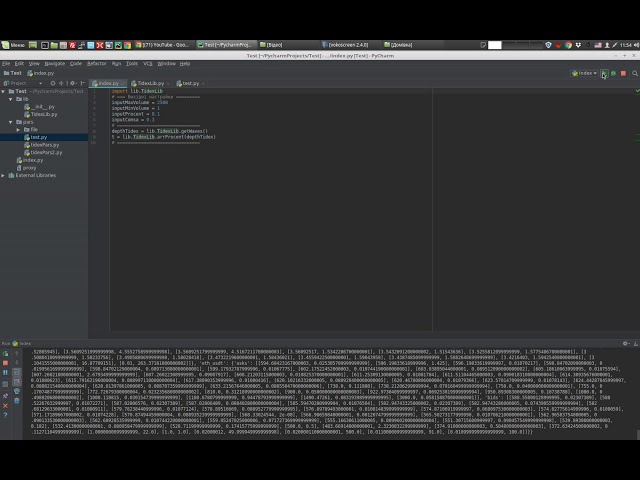Close the test.py editor tab
The image size is (640, 480).
203,84
